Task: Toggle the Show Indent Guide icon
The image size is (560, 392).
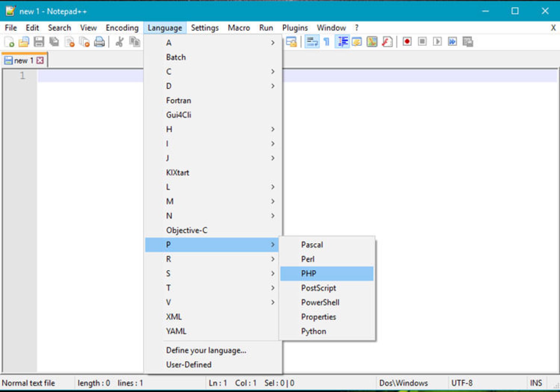Action: click(342, 42)
